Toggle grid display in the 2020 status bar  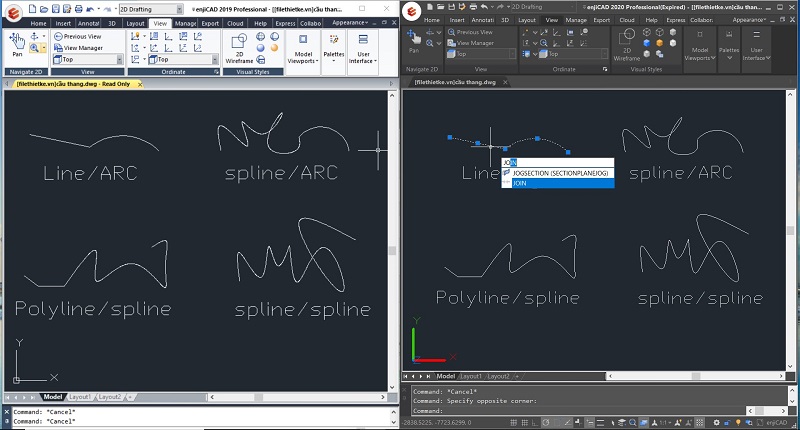click(524, 422)
